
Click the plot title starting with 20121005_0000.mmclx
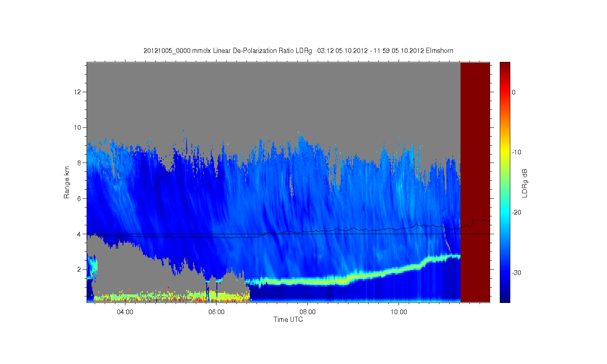[x=298, y=51]
